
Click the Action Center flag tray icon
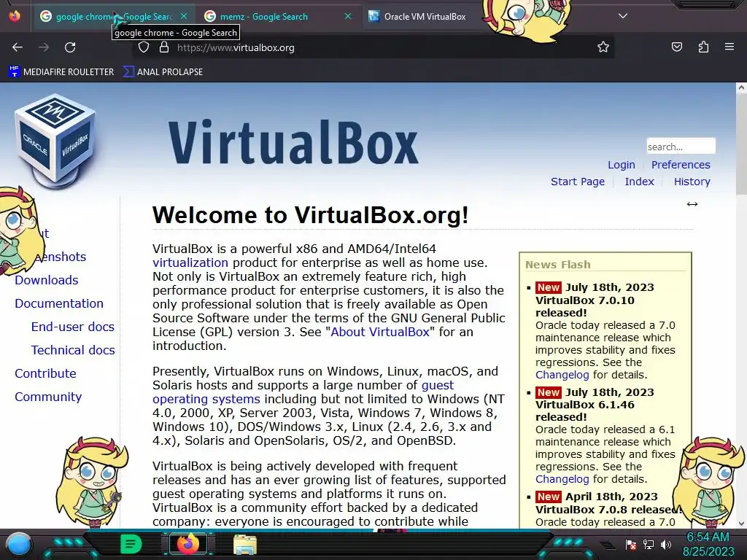coord(630,544)
